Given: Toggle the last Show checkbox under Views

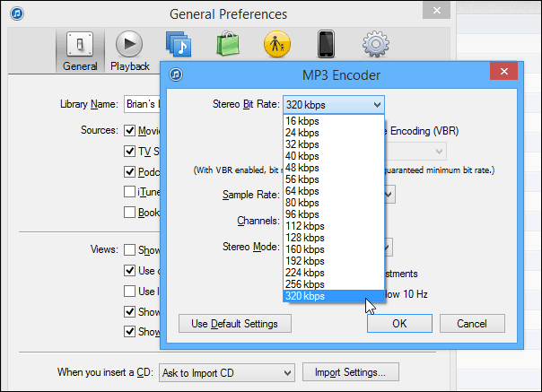Looking at the screenshot, I should point(129,332).
